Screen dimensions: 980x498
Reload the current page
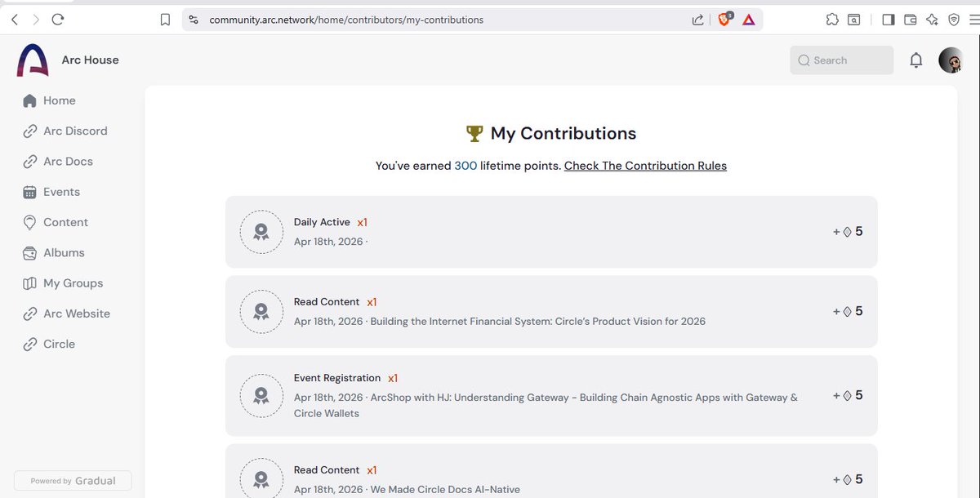point(57,20)
